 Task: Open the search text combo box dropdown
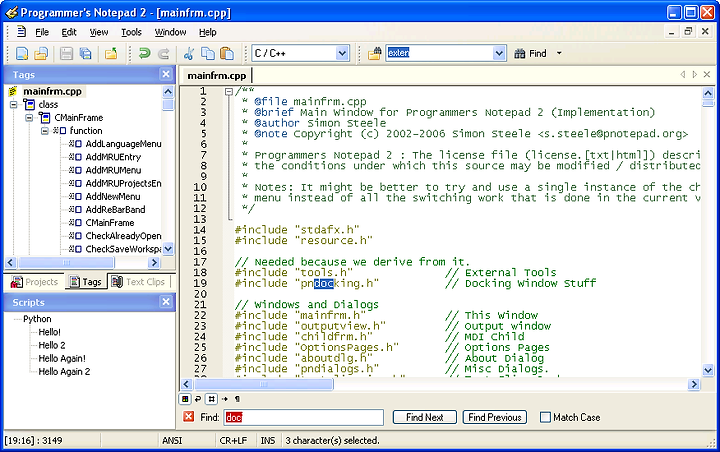point(499,53)
